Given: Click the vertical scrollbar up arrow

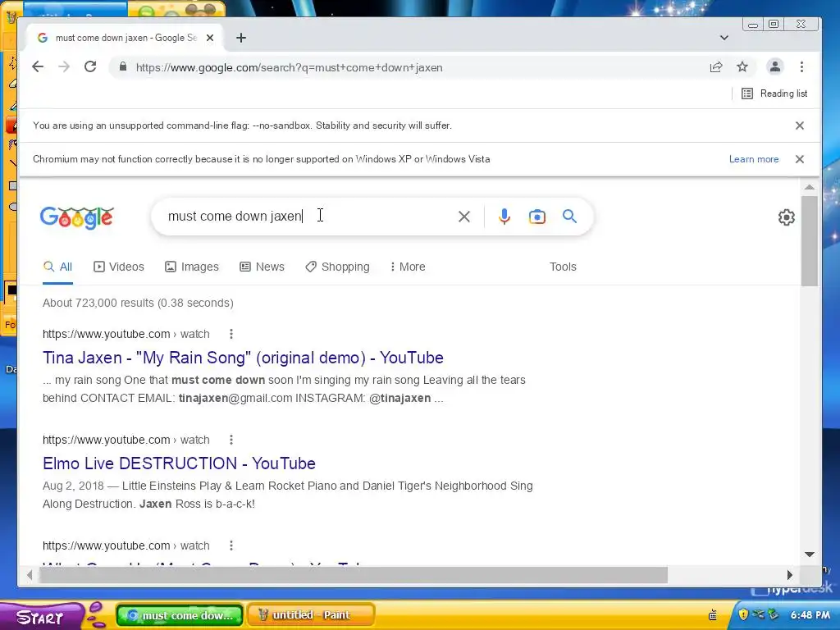Looking at the screenshot, I should pyautogui.click(x=810, y=187).
